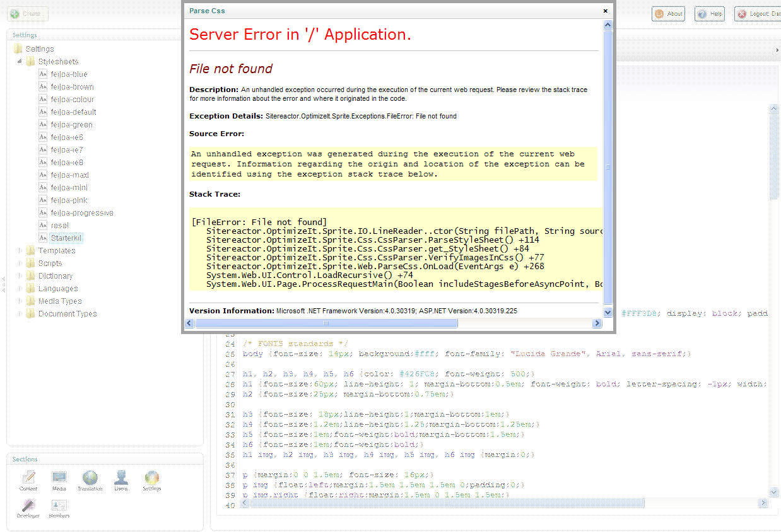Open the Content section icon

(x=28, y=480)
